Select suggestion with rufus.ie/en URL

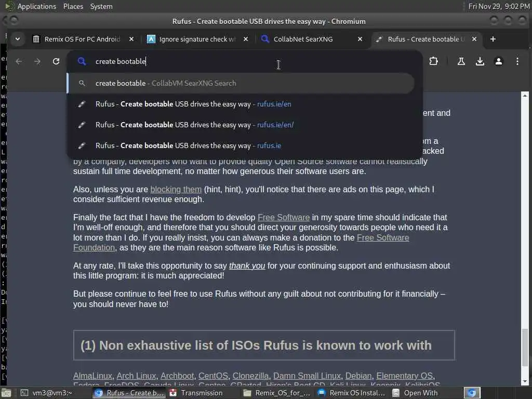pyautogui.click(x=241, y=104)
